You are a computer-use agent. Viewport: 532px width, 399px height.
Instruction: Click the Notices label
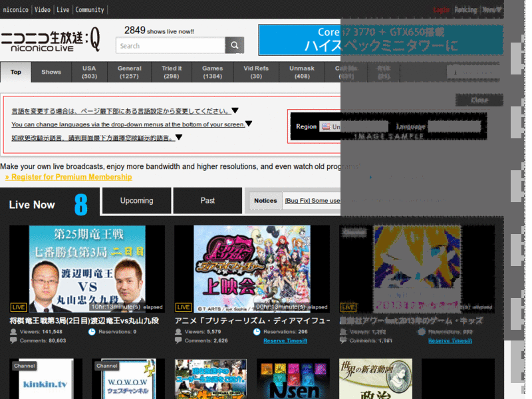(x=265, y=201)
